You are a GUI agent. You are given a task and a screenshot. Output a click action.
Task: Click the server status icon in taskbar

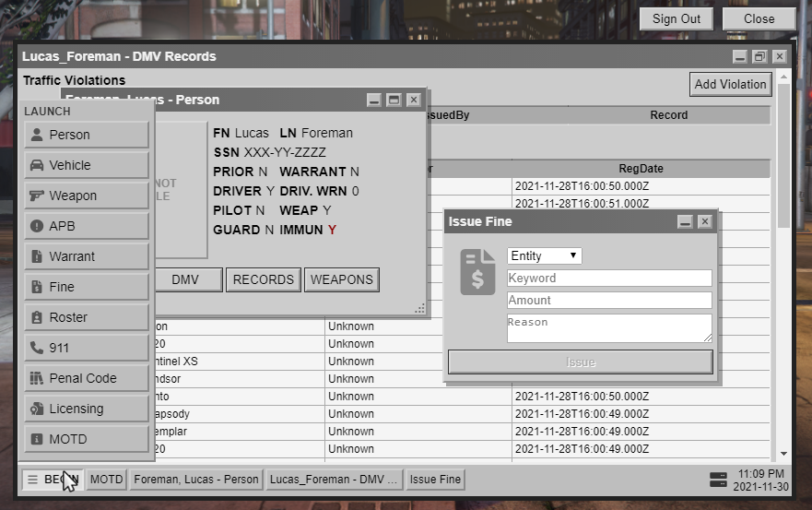pyautogui.click(x=719, y=480)
